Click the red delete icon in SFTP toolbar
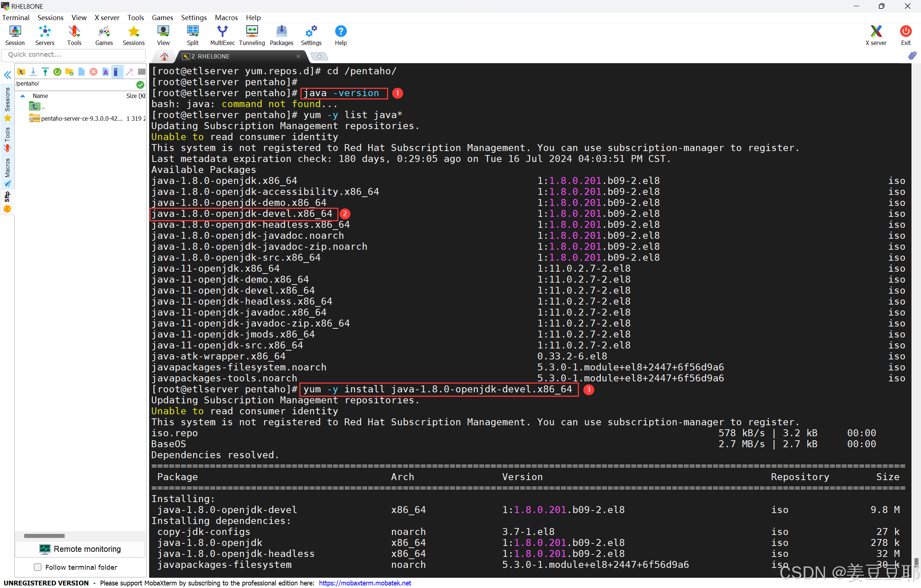Image resolution: width=921 pixels, height=588 pixels. pos(93,72)
